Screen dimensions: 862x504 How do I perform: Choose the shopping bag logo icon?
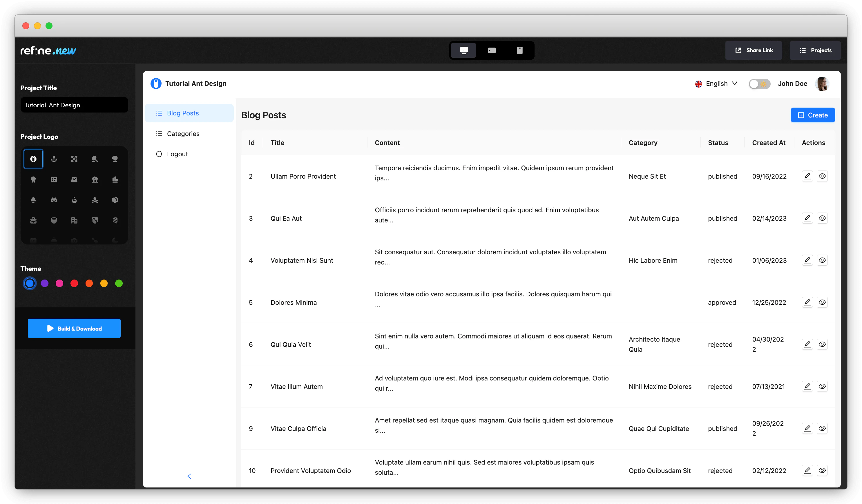coord(74,179)
